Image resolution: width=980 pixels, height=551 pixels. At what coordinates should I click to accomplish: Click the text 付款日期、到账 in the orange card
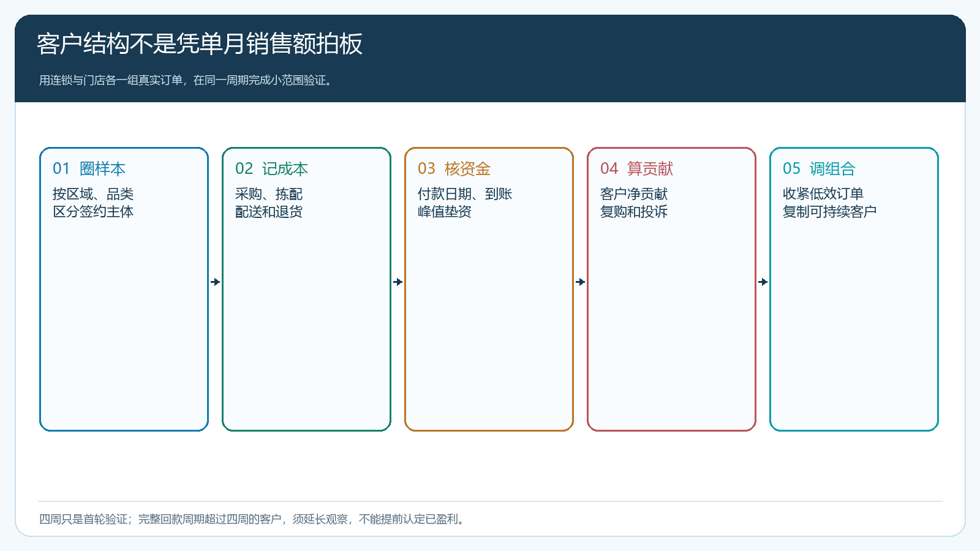465,194
